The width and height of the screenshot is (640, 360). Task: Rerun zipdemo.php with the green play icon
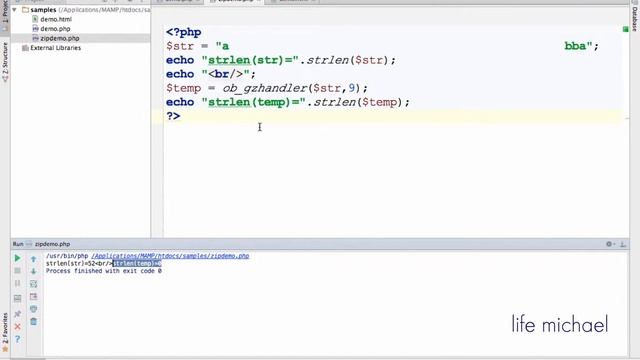click(17, 258)
